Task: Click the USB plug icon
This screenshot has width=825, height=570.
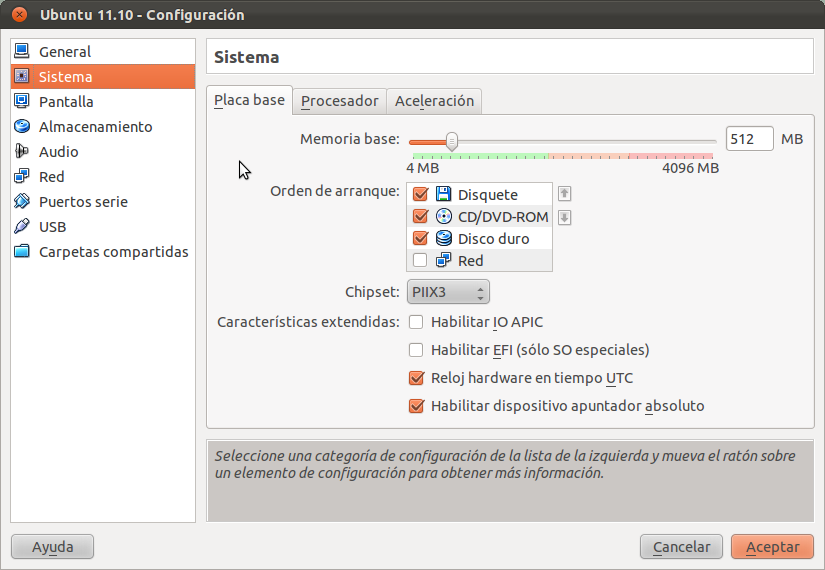Action: coord(22,226)
